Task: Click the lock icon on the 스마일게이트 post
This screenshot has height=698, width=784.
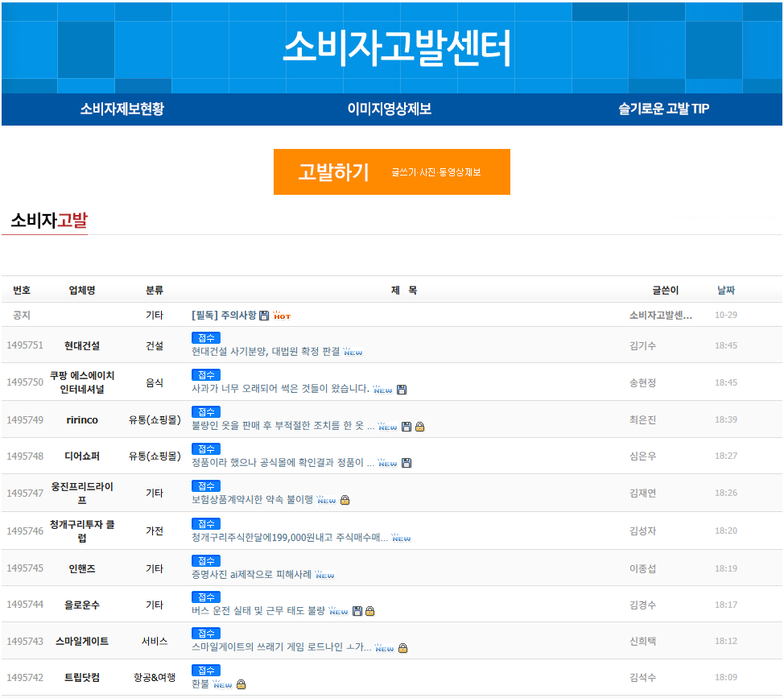Action: pyautogui.click(x=404, y=650)
